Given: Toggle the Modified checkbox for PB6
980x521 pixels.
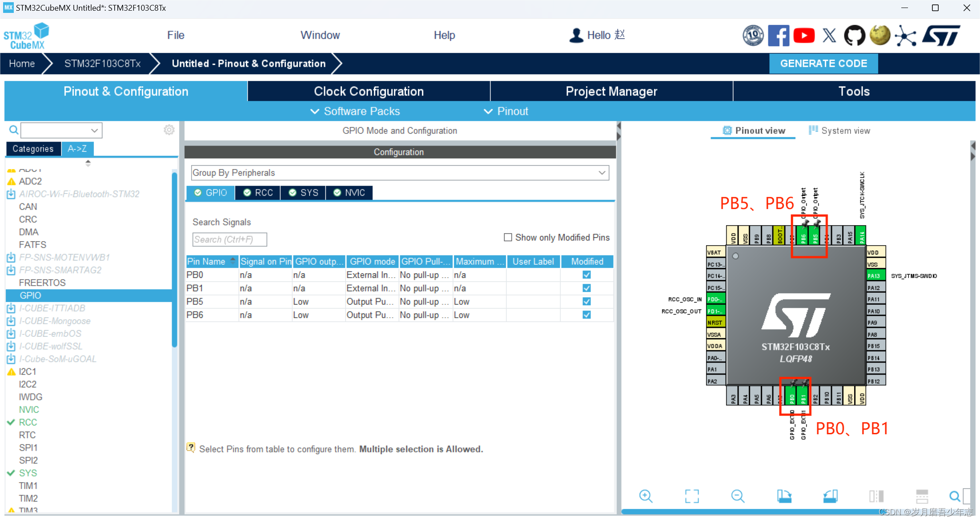Looking at the screenshot, I should pyautogui.click(x=586, y=315).
